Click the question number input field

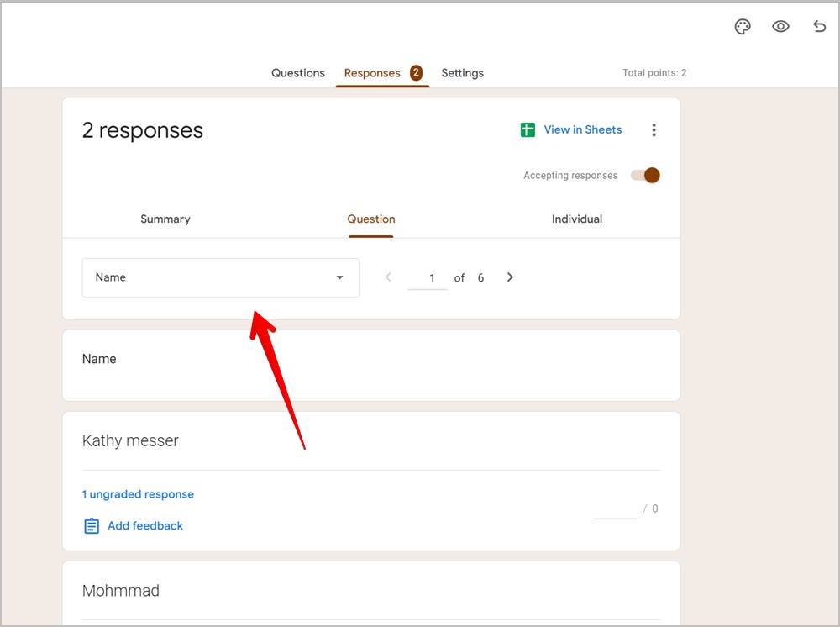coord(428,278)
